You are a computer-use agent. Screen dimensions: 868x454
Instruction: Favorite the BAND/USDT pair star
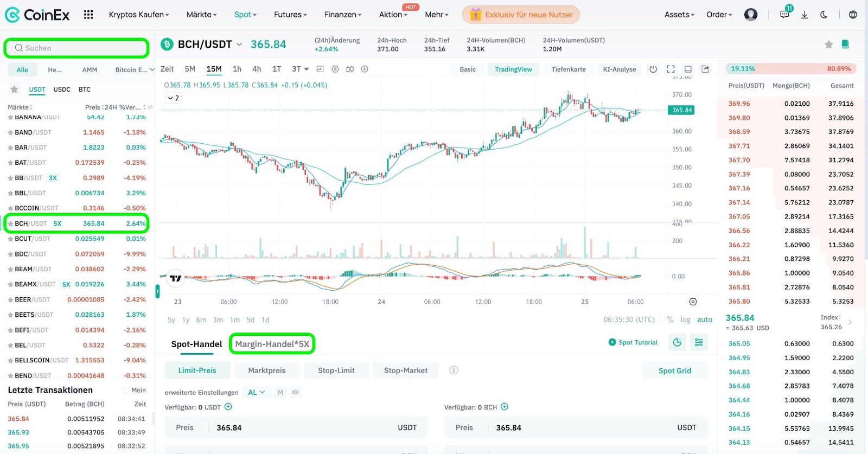click(x=10, y=132)
